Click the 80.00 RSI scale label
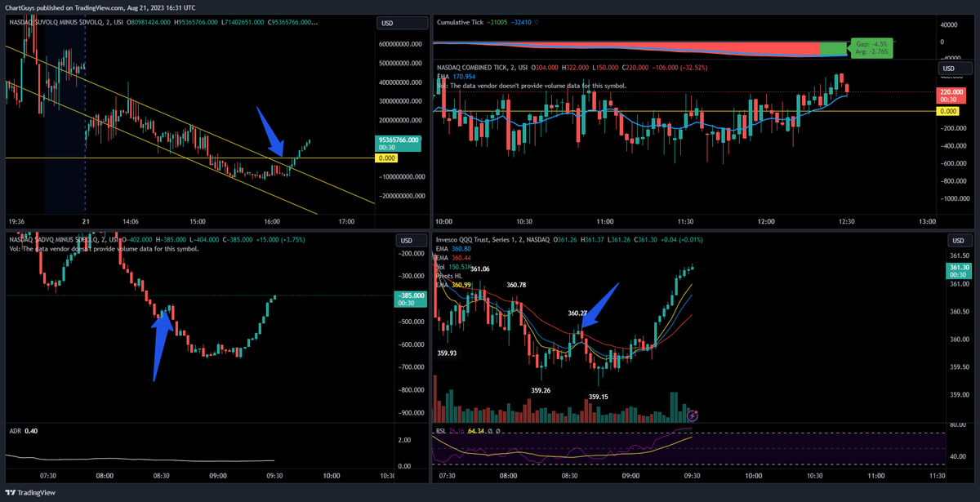980x502 pixels. coord(956,425)
